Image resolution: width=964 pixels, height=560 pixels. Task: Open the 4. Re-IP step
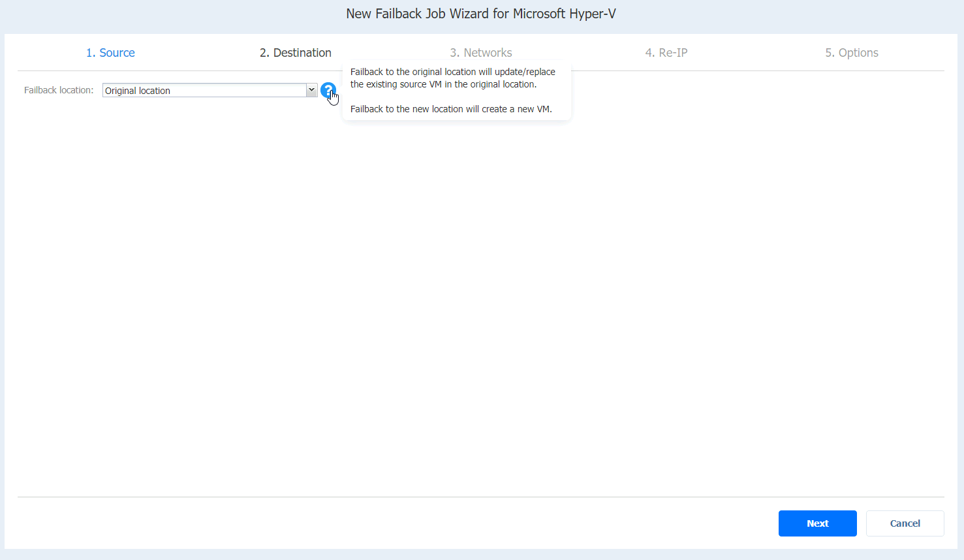click(x=666, y=53)
